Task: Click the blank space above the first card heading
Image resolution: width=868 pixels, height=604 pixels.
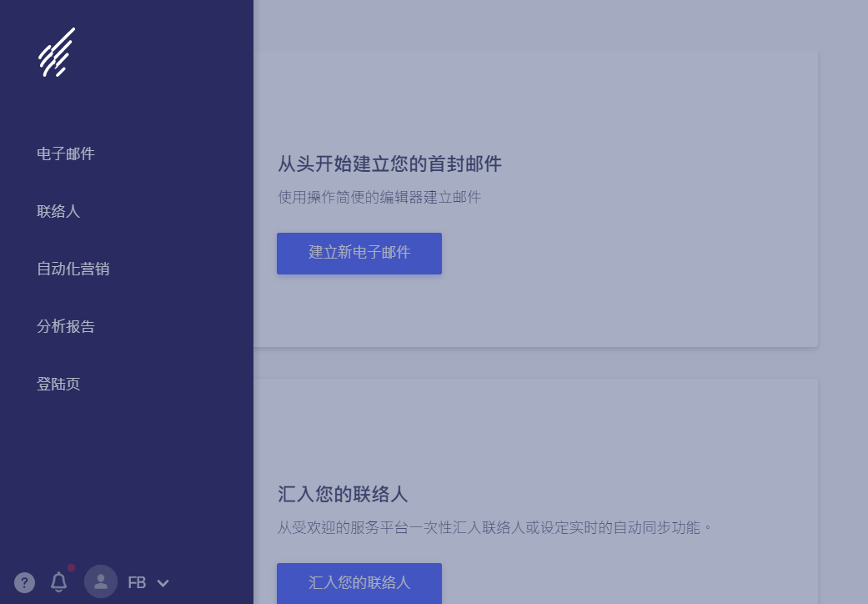Action: [534, 100]
